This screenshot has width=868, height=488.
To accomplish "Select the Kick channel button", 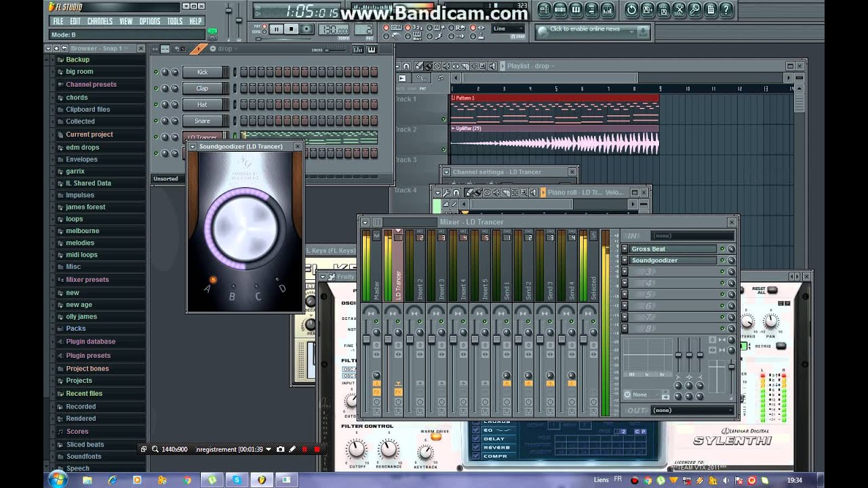I will click(x=203, y=72).
